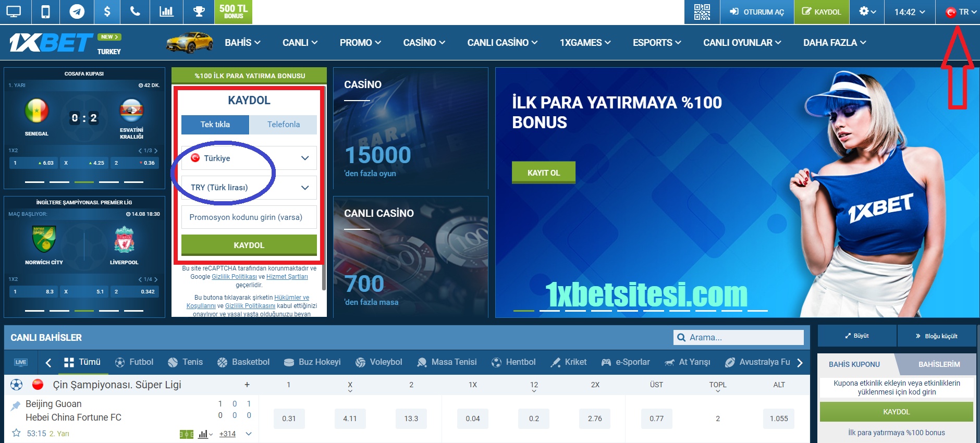Select the Hentbol sport filter
Viewport: 980px width, 443px height.
(x=514, y=362)
